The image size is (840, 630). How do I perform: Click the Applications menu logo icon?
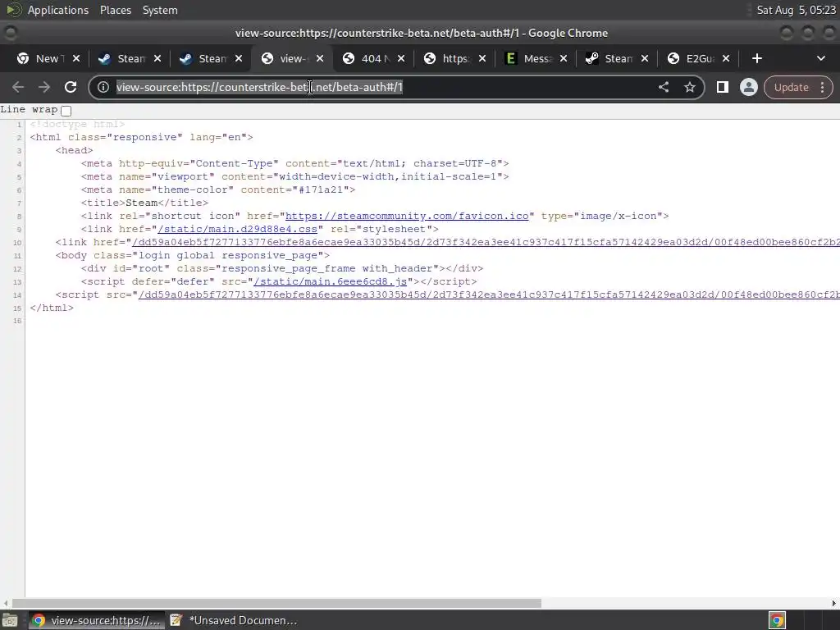13,10
